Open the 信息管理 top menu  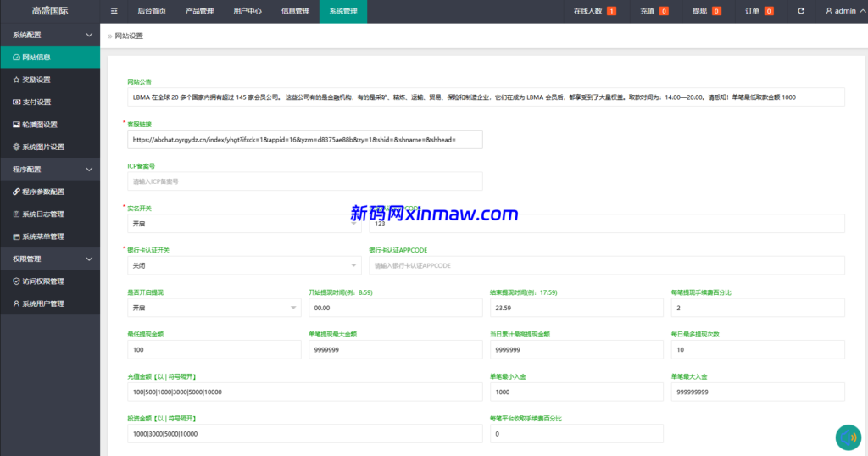pyautogui.click(x=295, y=11)
